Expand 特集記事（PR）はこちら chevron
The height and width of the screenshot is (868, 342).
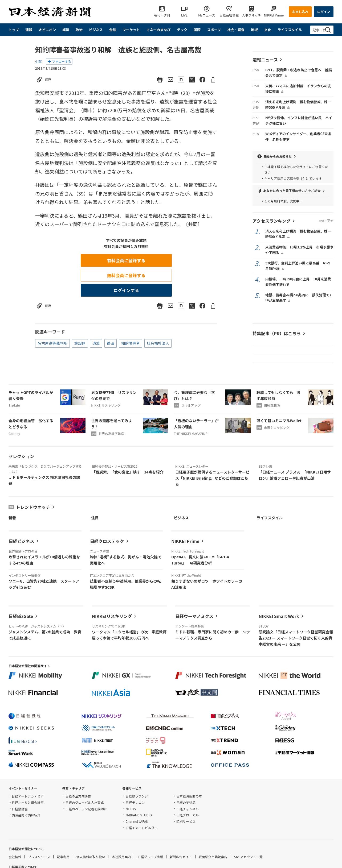(304, 333)
